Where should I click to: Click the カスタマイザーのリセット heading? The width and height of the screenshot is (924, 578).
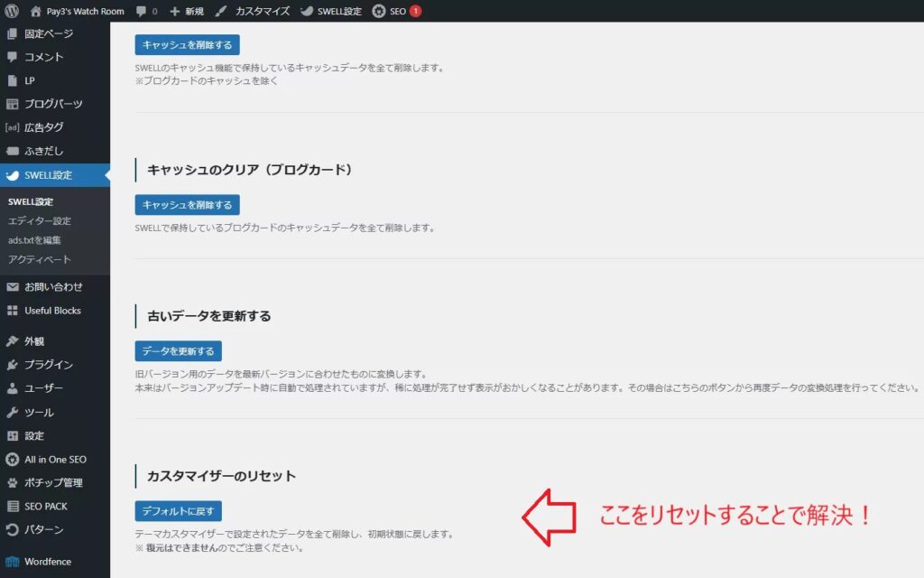222,476
